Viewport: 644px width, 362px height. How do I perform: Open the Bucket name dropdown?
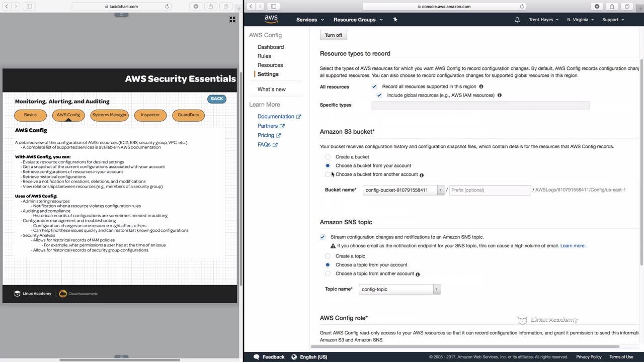tap(440, 190)
